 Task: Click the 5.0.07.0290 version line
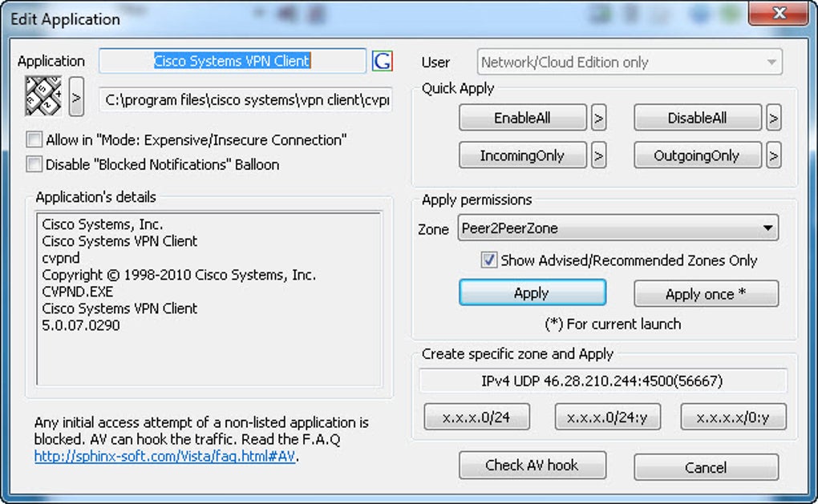81,325
